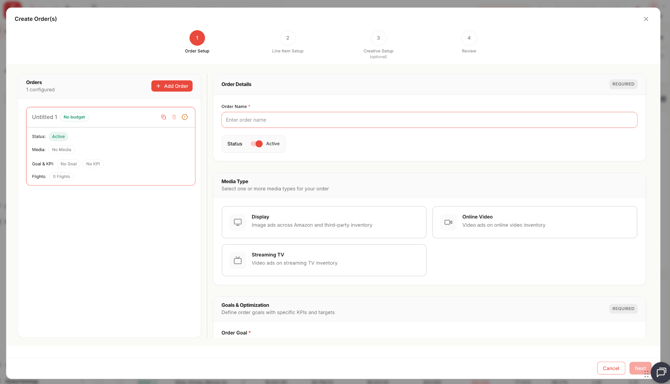Focus the Order Name input field
This screenshot has height=384, width=670.
click(429, 120)
